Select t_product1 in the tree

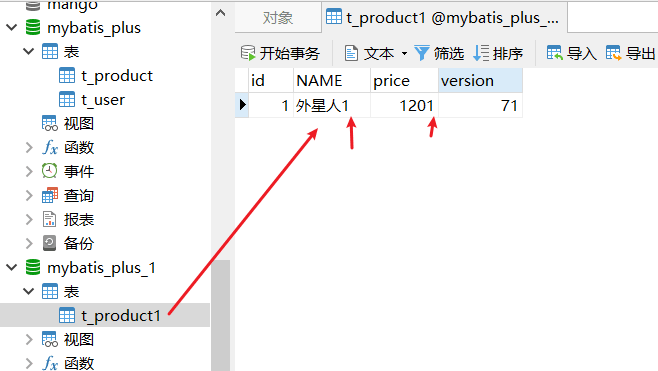tap(121, 316)
